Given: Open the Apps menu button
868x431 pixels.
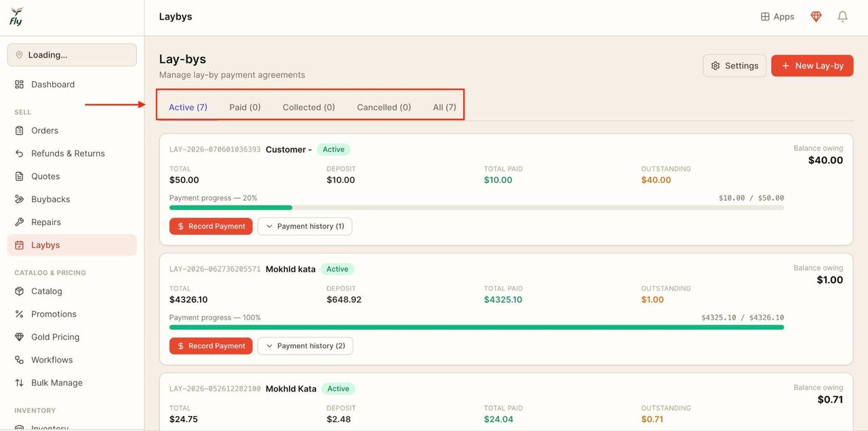Looking at the screenshot, I should tap(777, 17).
